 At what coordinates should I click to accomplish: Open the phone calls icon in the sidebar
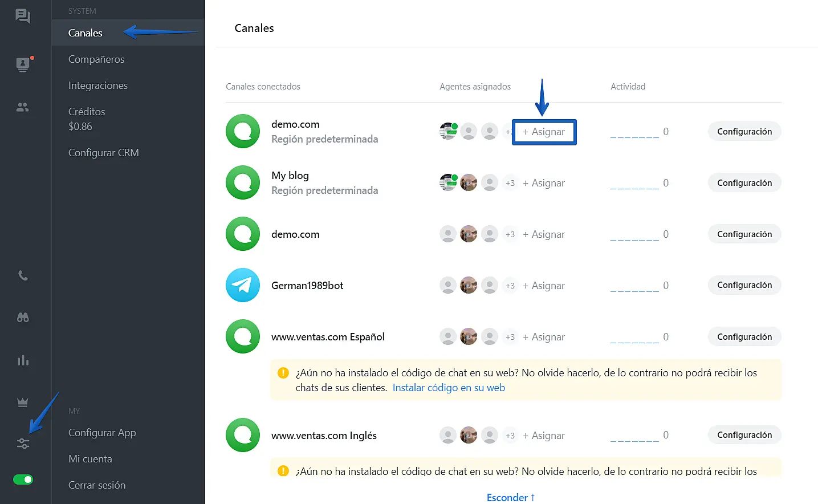[23, 275]
